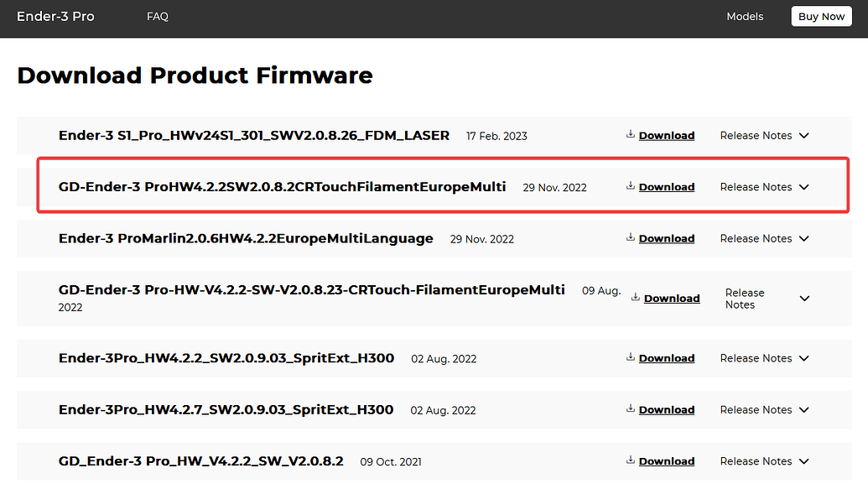Download Ender-3Pro_HW4.2.7_SW2.0.9.03 firmware link
This screenshot has width=868, height=494.
667,410
